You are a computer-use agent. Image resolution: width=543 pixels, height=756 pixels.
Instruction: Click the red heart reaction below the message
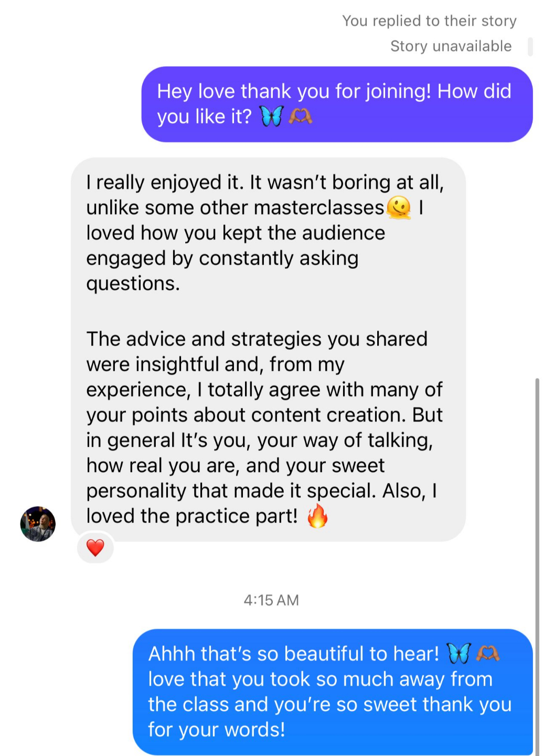pos(95,548)
